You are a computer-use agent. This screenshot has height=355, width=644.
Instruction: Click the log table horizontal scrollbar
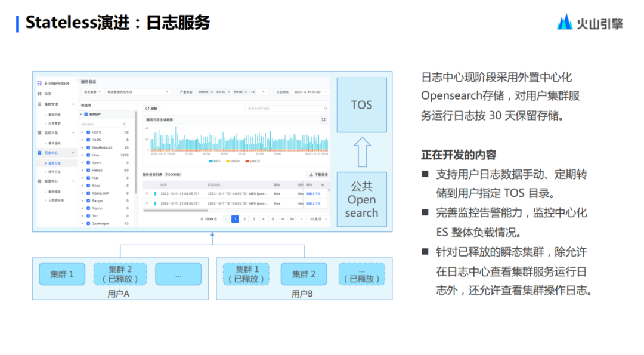pyautogui.click(x=175, y=211)
